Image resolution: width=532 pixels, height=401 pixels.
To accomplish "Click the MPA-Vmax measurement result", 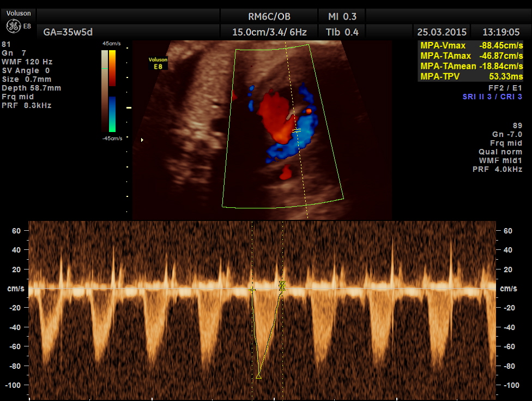I will [471, 46].
